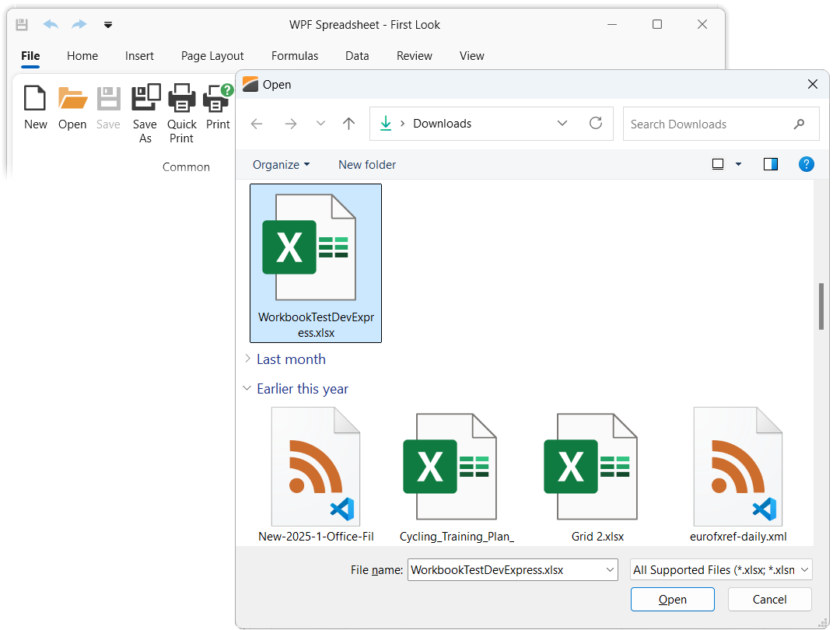The width and height of the screenshot is (840, 630).
Task: Click the Undo arrow in the title bar
Action: tap(51, 25)
